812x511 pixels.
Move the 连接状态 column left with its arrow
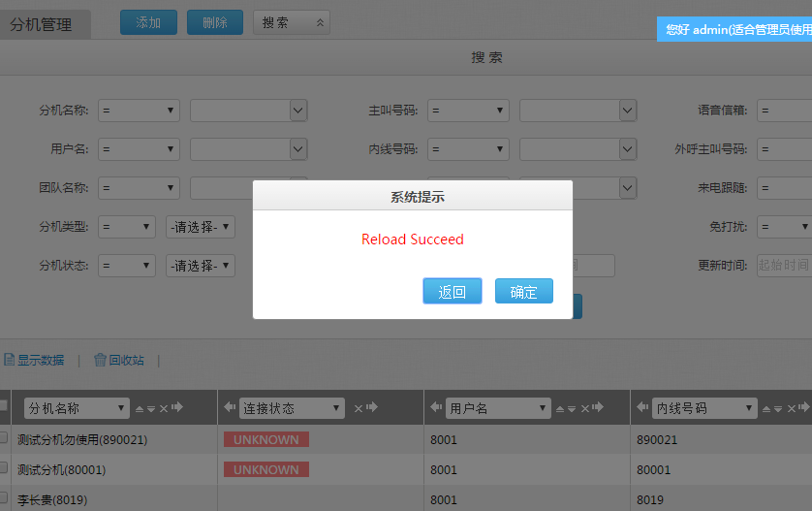229,408
